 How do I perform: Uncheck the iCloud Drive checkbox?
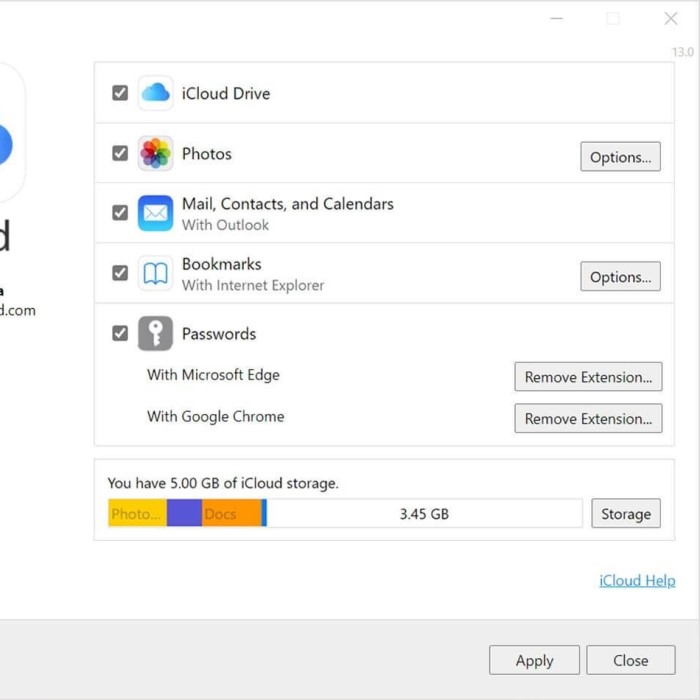point(120,93)
